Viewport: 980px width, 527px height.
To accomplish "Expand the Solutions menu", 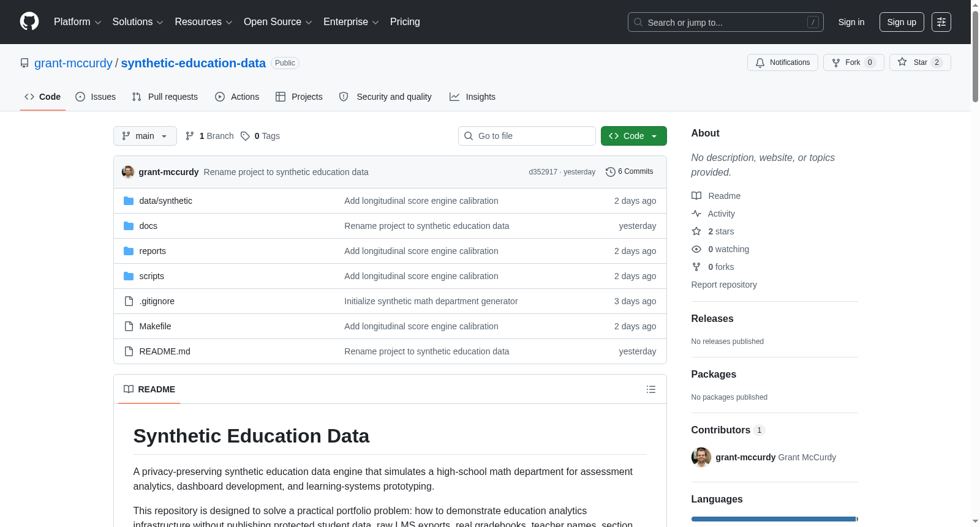I will point(138,22).
